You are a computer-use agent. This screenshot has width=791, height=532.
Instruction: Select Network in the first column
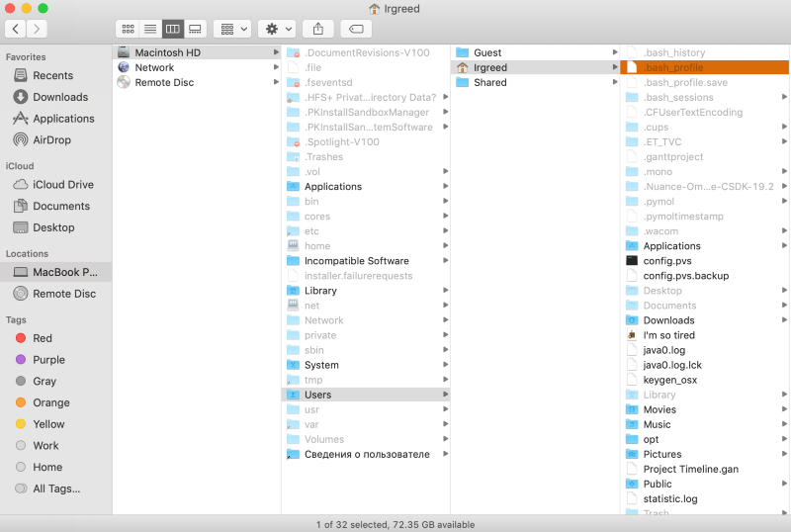click(197, 67)
